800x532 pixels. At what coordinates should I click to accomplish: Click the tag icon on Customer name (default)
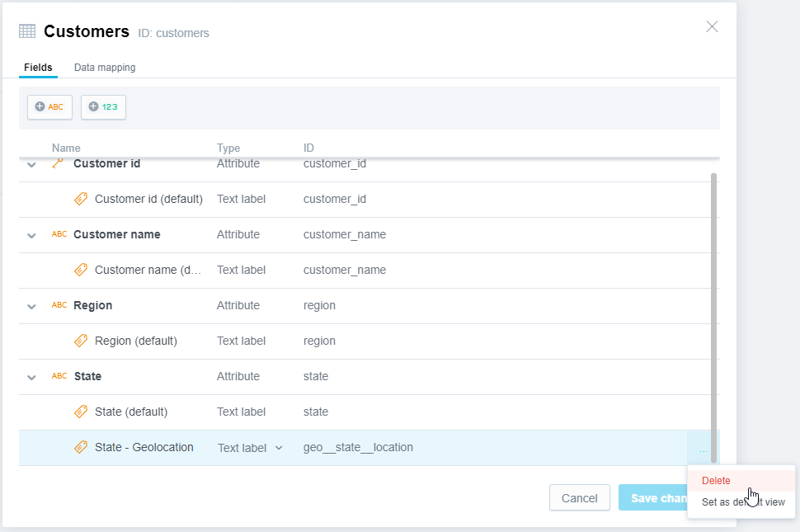click(81, 270)
